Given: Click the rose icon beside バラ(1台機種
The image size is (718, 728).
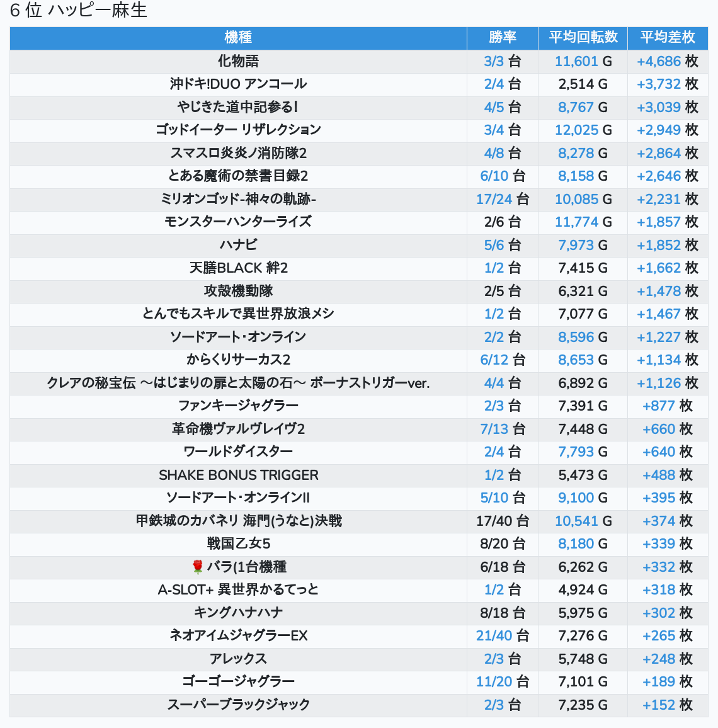Looking at the screenshot, I should pos(197,567).
